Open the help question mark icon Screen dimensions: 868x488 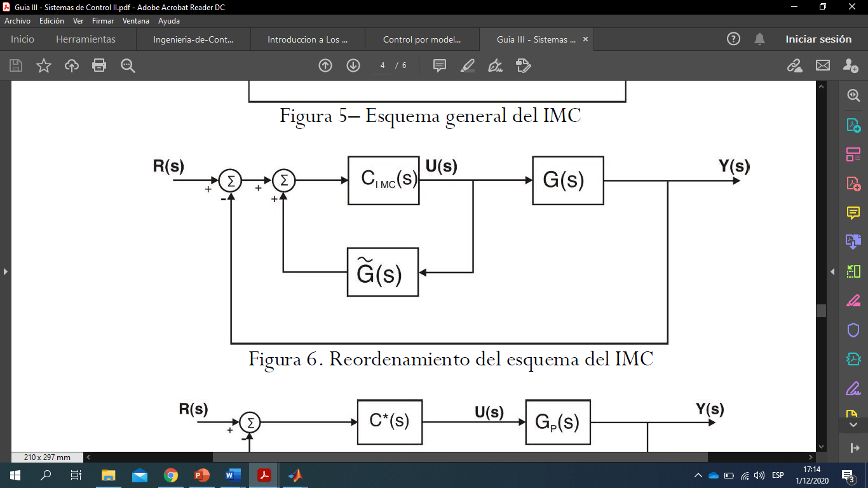[x=733, y=39]
